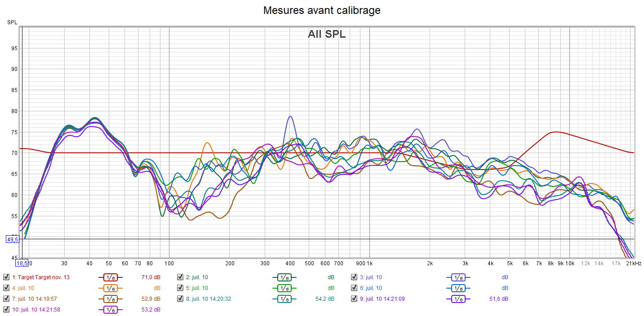Click the brown 1/6 icon for trace 7

[110, 299]
